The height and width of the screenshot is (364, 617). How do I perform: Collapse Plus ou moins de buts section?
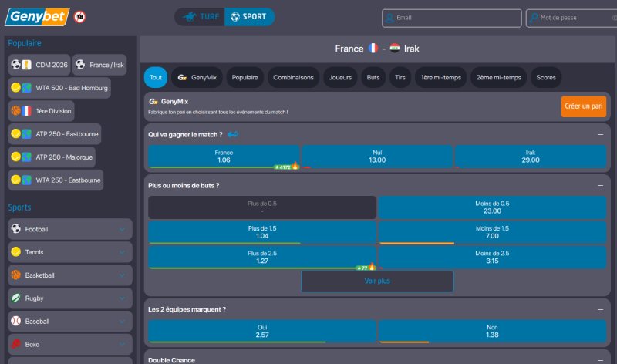pos(601,185)
